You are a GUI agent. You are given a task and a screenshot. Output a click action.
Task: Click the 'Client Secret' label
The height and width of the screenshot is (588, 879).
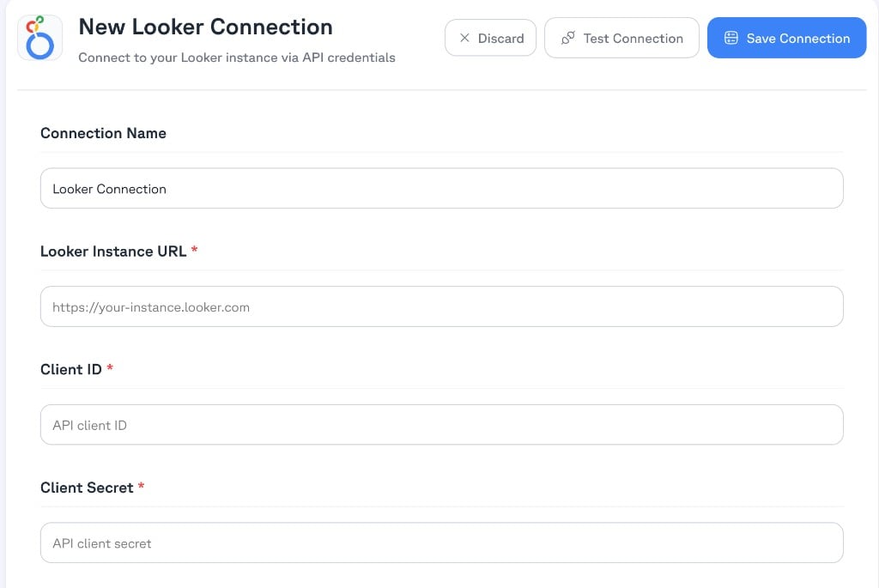(x=87, y=488)
